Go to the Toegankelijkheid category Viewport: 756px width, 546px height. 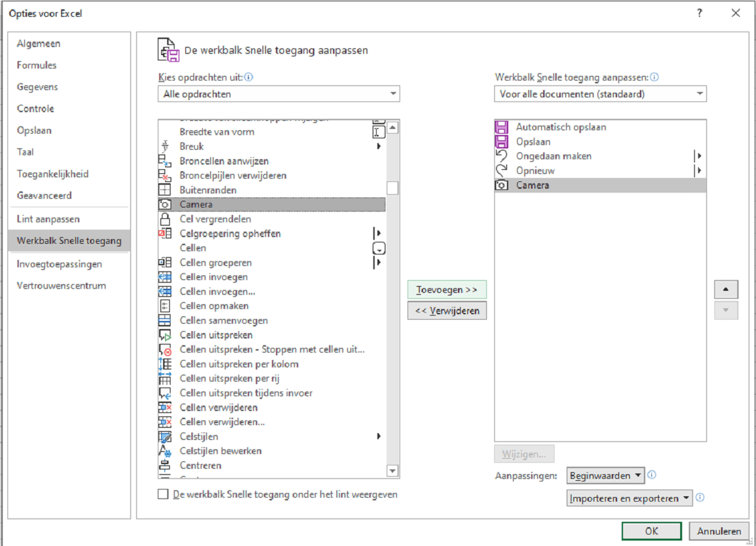(x=69, y=174)
